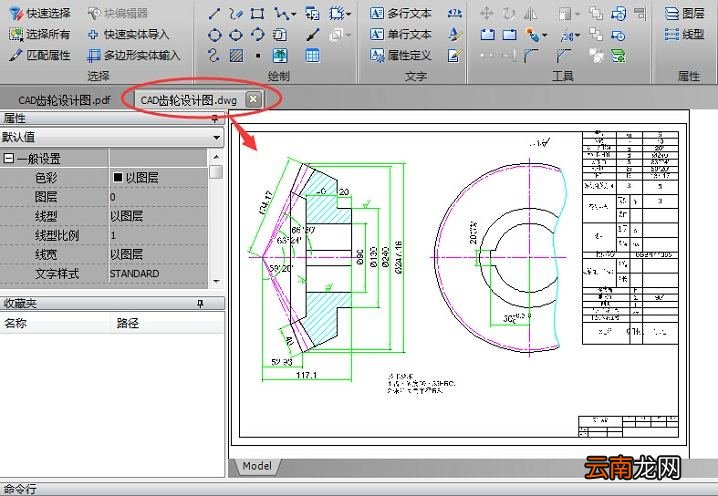Switch to CAD齿轮设计图.dwg tab
This screenshot has width=718, height=496.
pos(189,100)
